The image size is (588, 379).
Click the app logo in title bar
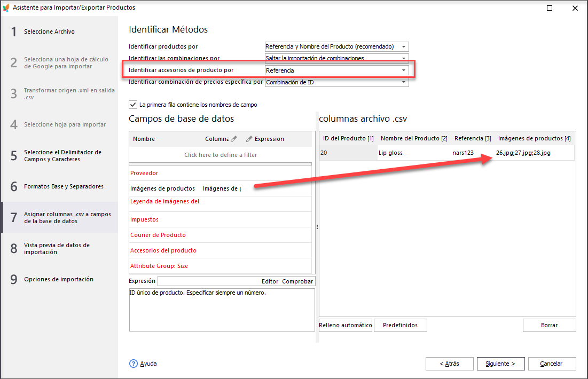click(6, 7)
